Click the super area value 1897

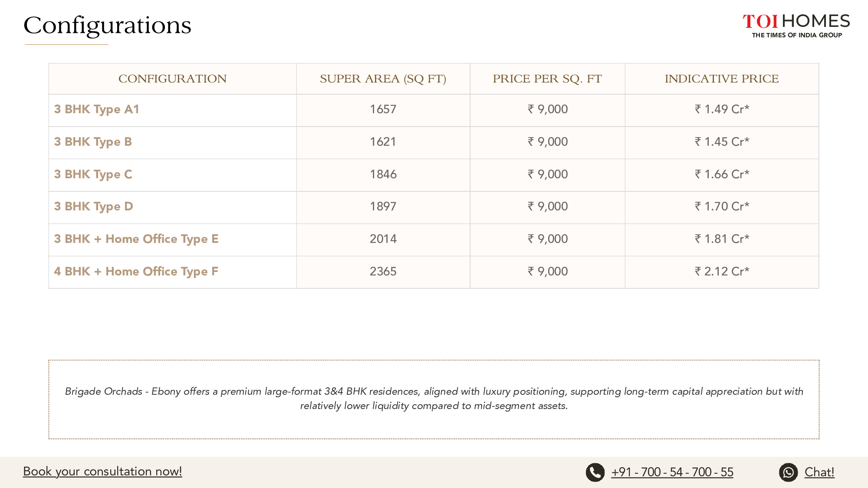click(x=383, y=206)
